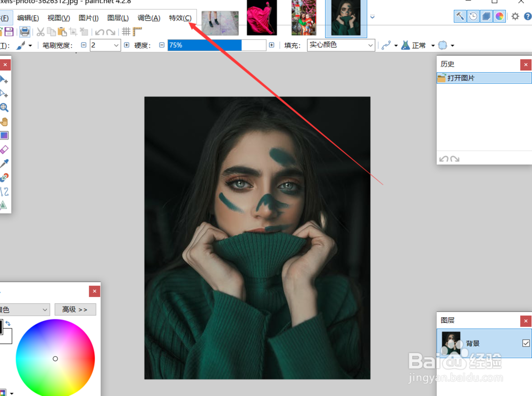Decrease brush width with minus button
532x396 pixels.
(84, 45)
